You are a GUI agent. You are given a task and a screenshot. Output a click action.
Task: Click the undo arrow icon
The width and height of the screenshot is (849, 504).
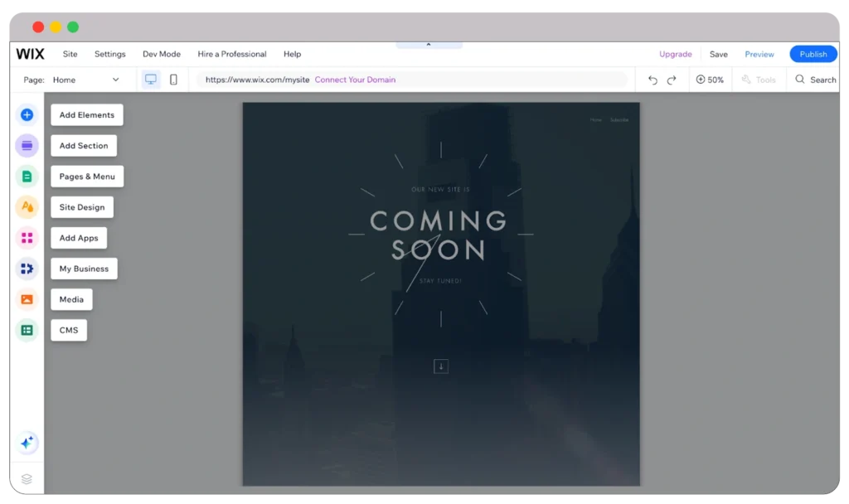(653, 80)
